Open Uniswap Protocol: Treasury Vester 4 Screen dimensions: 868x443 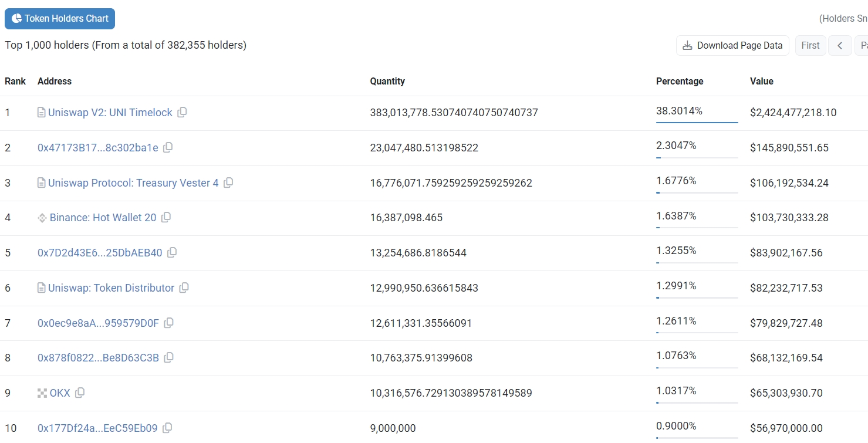tap(133, 182)
